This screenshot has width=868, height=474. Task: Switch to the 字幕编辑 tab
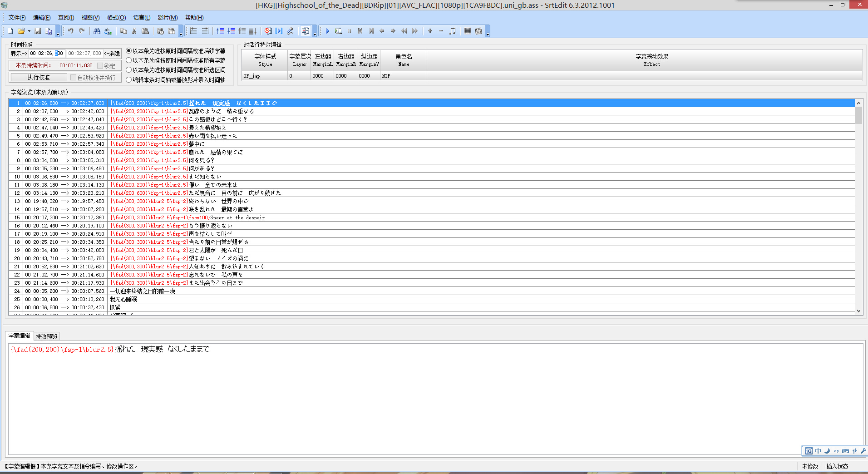19,336
